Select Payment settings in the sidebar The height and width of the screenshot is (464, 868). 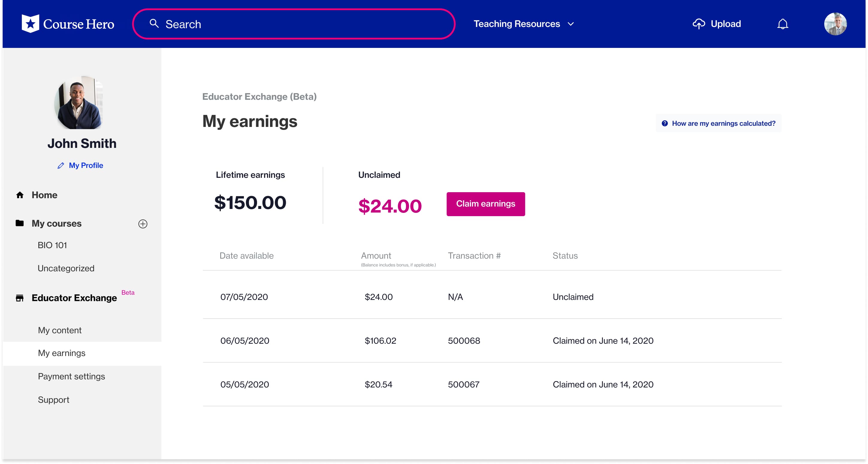[x=71, y=377]
